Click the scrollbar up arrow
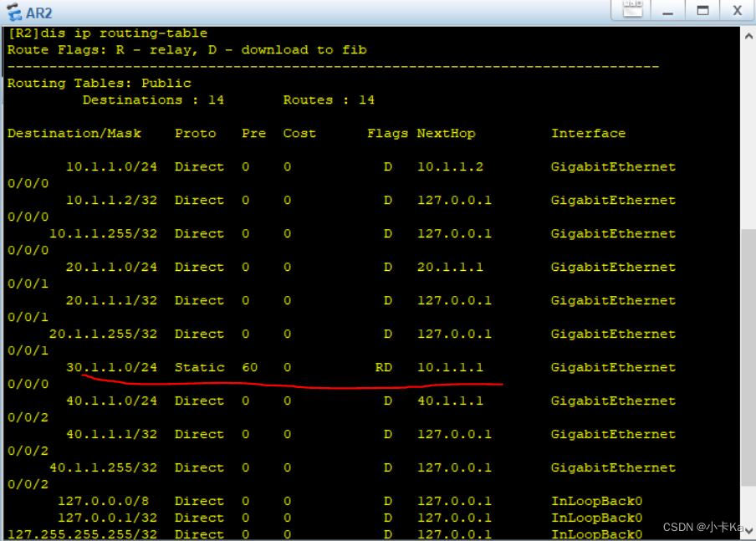Image resolution: width=756 pixels, height=541 pixels. point(748,36)
